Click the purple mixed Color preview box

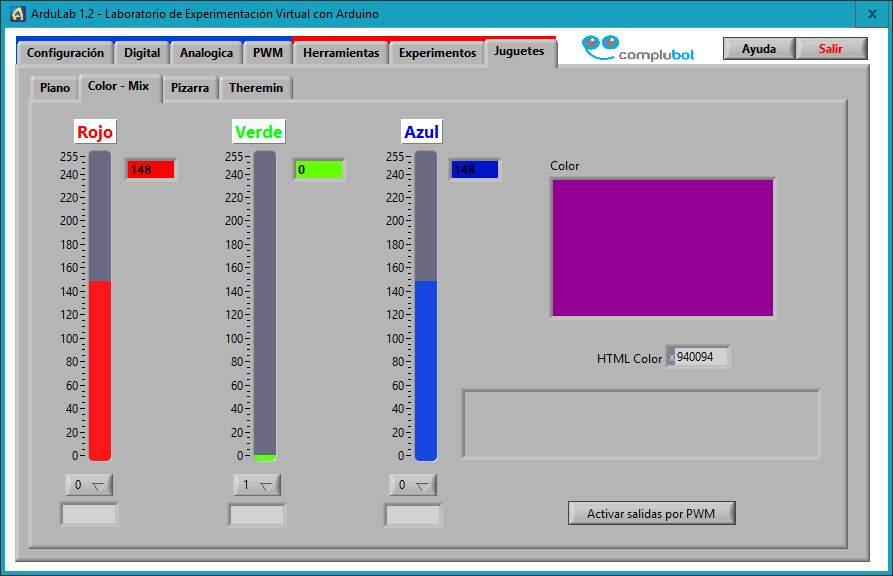[x=662, y=247]
